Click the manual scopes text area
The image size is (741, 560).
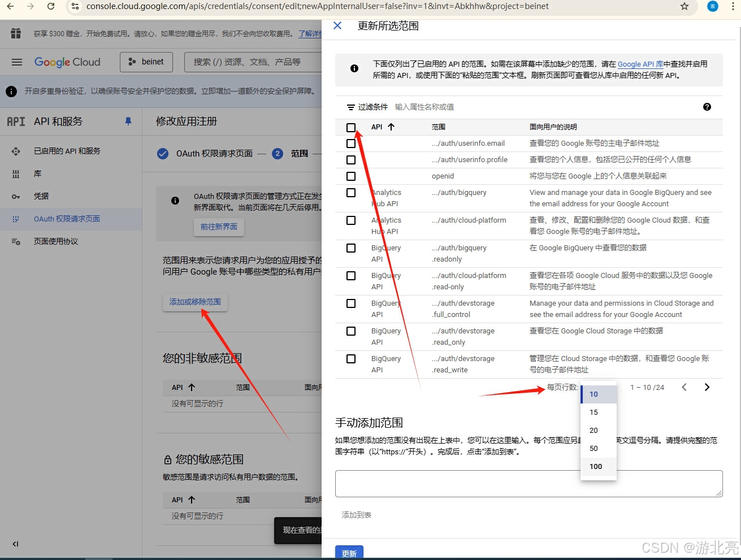[529, 484]
